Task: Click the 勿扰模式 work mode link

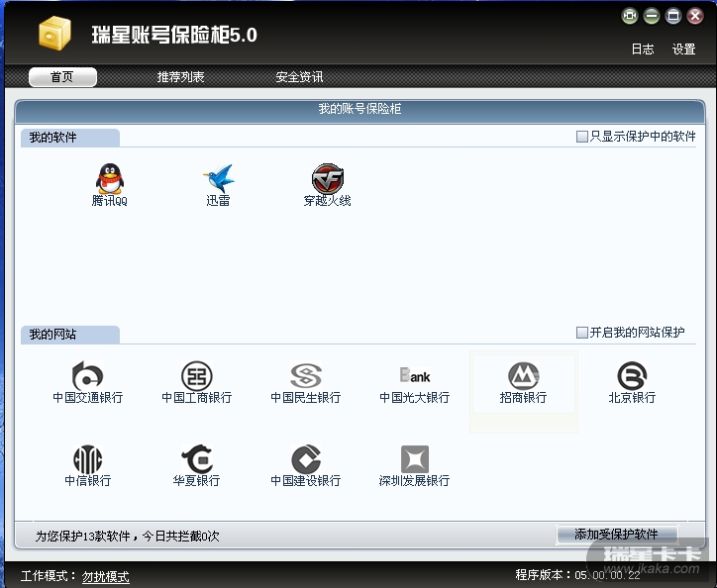Action: [x=106, y=576]
